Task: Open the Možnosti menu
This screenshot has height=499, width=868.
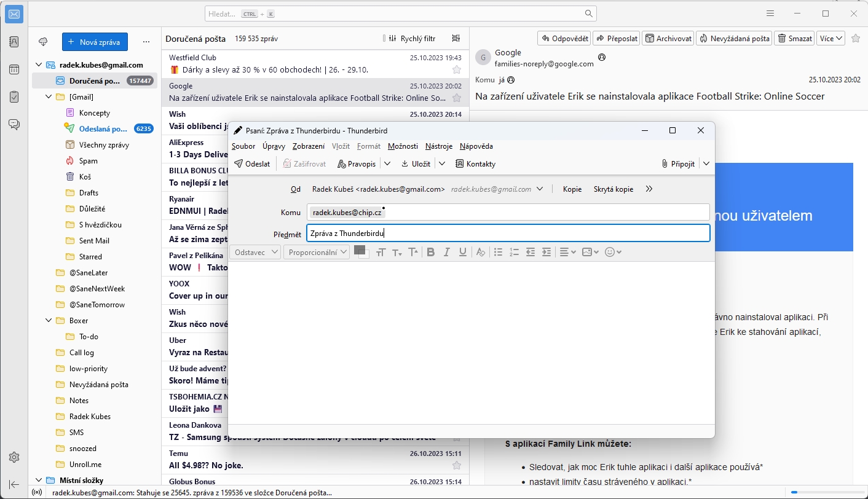Action: click(x=403, y=146)
